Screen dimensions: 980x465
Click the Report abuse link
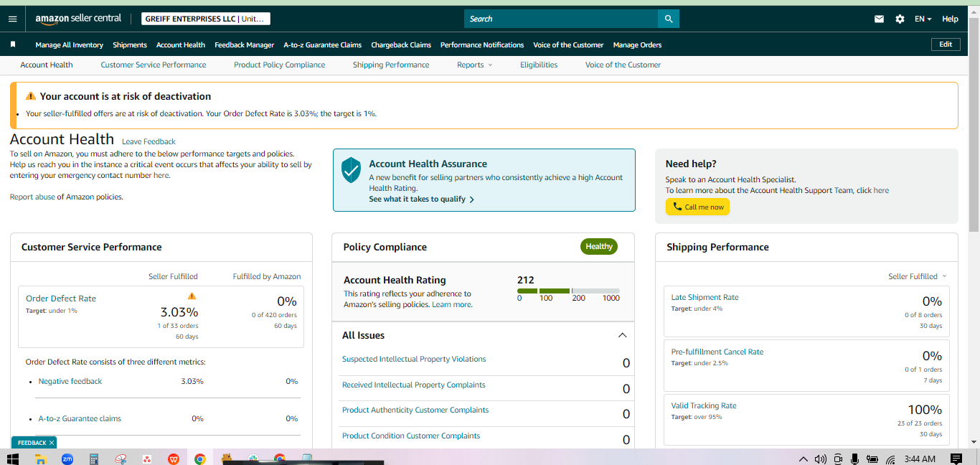tap(32, 197)
